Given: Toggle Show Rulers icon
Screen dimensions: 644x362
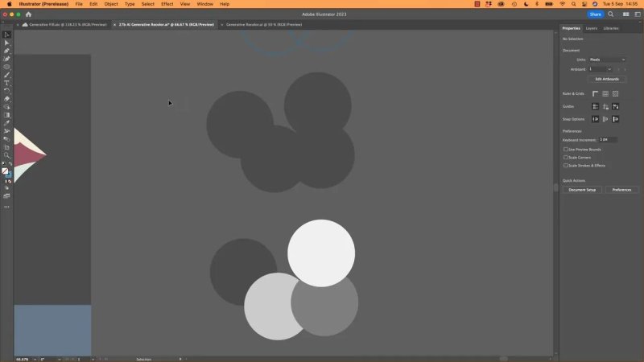Looking at the screenshot, I should tap(595, 93).
